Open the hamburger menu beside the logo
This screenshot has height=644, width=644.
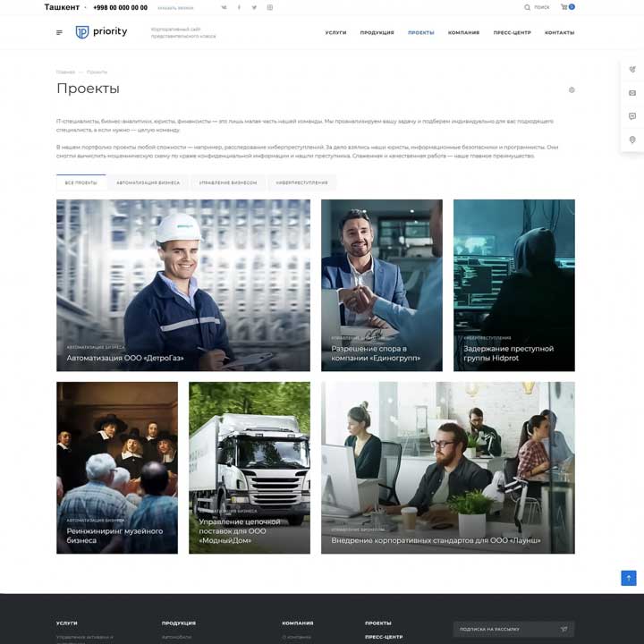tap(59, 32)
